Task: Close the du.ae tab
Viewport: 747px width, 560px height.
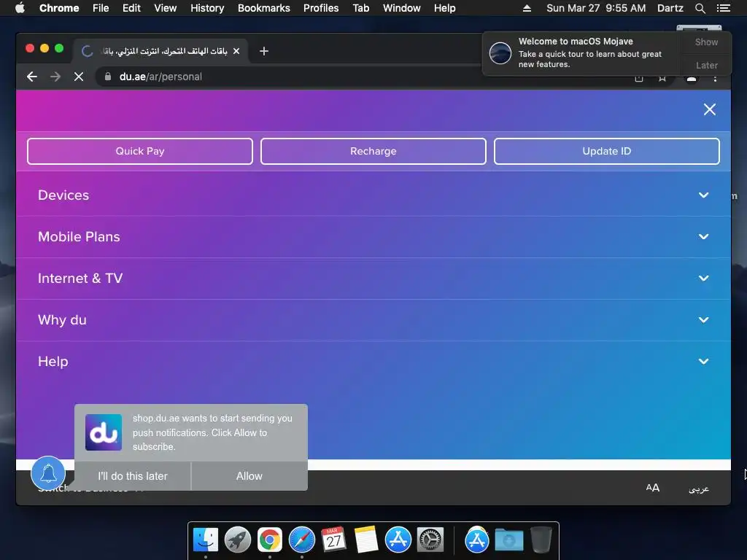Action: click(x=236, y=51)
